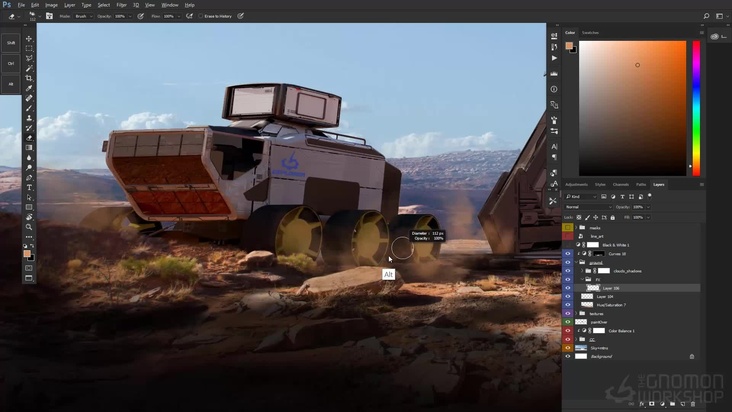Hide the Background layer visibility eye
732x412 pixels.
click(567, 356)
